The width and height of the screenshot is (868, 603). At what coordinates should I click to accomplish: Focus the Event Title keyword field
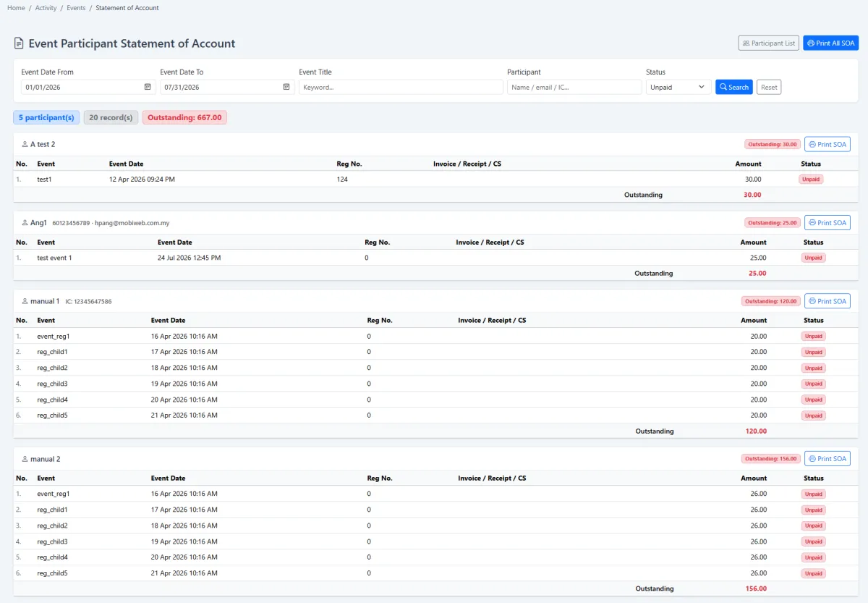point(401,87)
